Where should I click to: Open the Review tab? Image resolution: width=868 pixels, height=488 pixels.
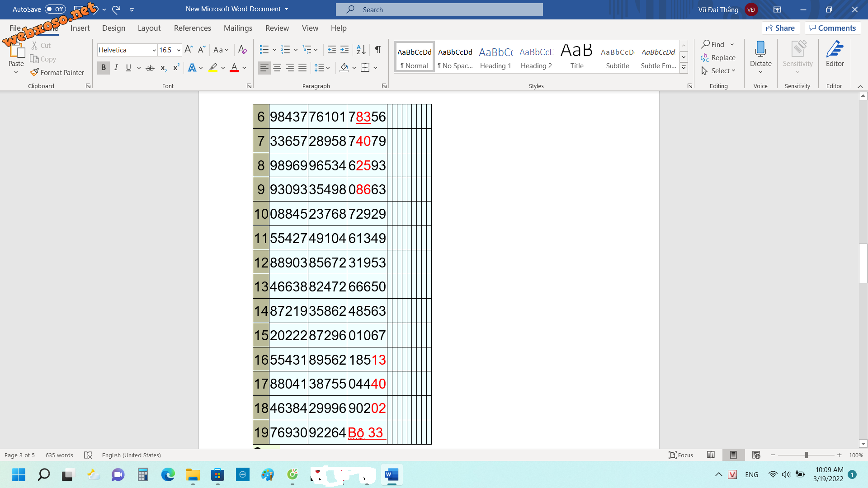pyautogui.click(x=277, y=28)
